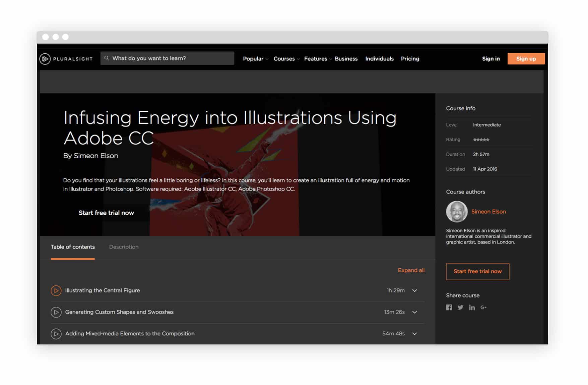Click the 1h 29m duration text
The width and height of the screenshot is (588, 385).
click(396, 290)
